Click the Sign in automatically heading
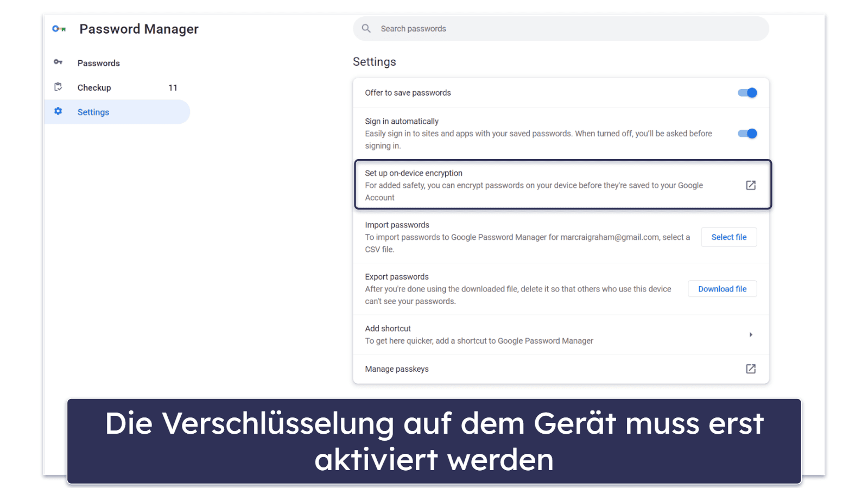This screenshot has height=488, width=868. pyautogui.click(x=402, y=122)
